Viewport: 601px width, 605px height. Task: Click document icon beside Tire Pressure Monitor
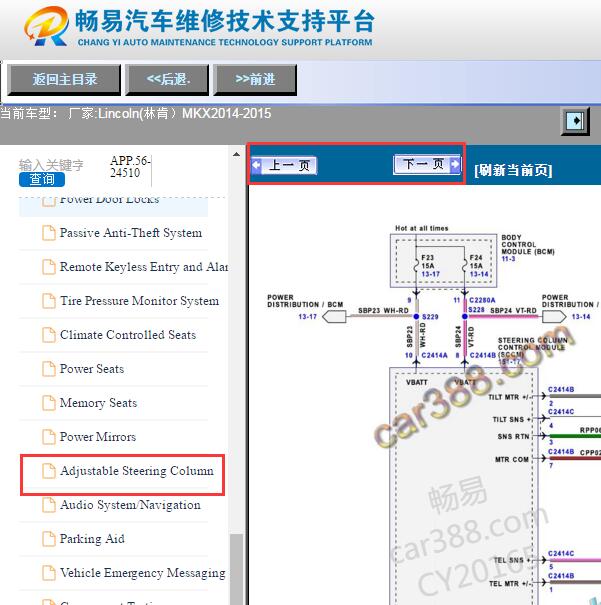49,301
